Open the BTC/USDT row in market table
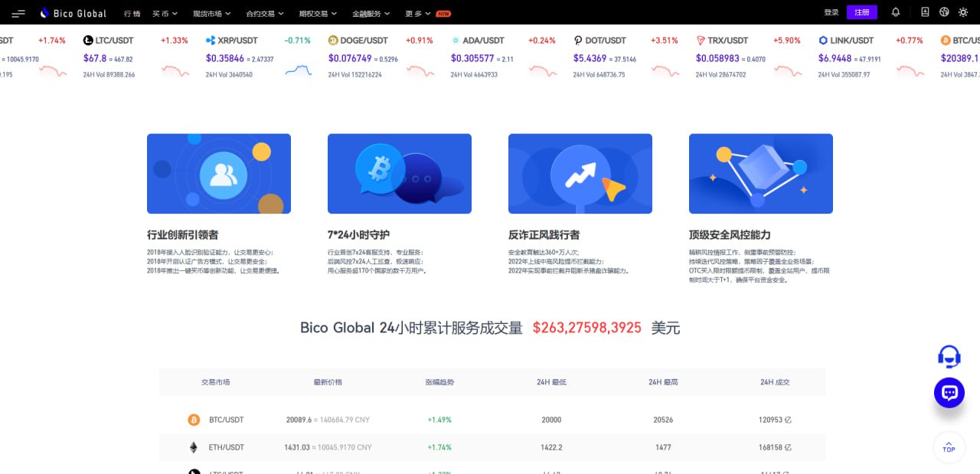Screen dimensions: 980x474 [x=492, y=420]
